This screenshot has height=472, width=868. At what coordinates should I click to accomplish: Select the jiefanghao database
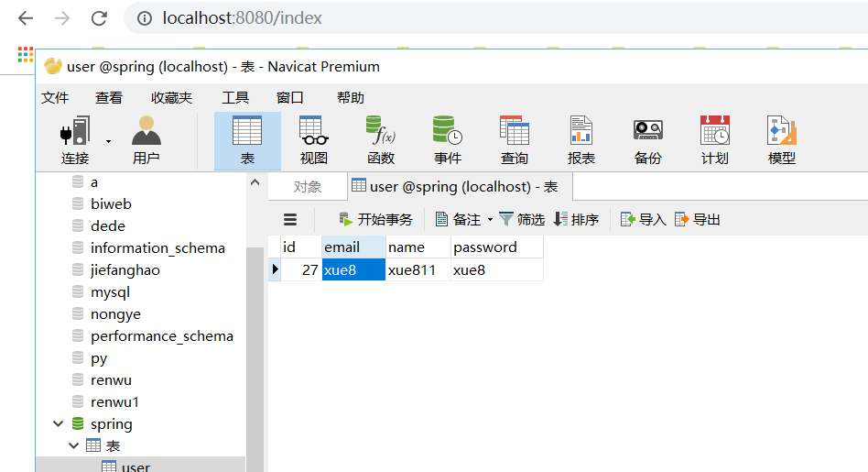125,270
